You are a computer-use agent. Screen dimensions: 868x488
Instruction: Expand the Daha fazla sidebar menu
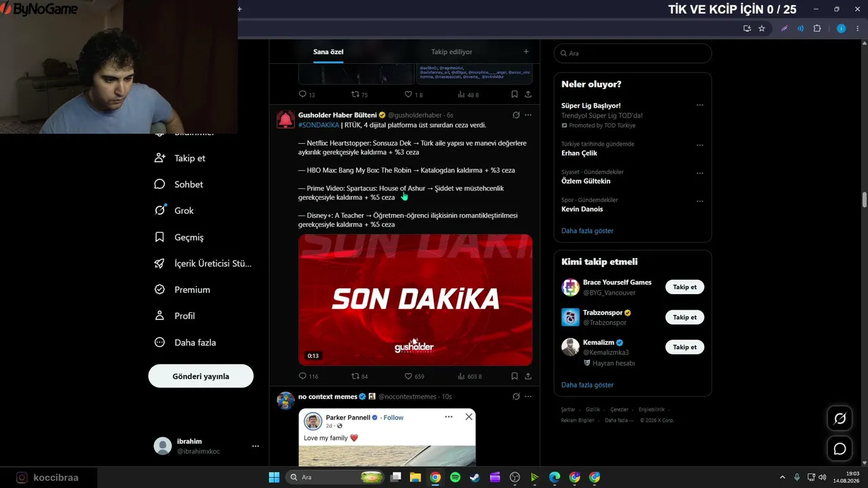[x=185, y=342]
